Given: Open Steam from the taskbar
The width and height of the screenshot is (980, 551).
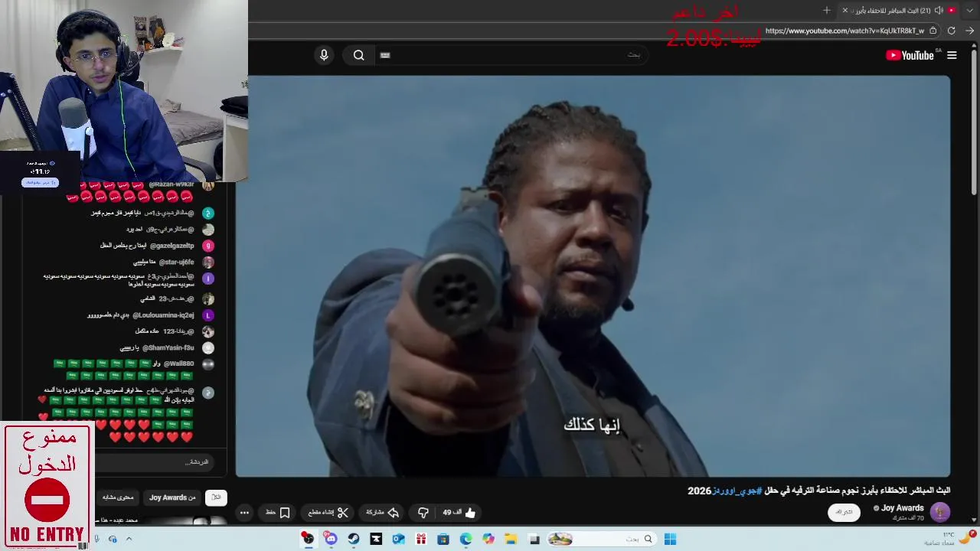Looking at the screenshot, I should point(353,540).
